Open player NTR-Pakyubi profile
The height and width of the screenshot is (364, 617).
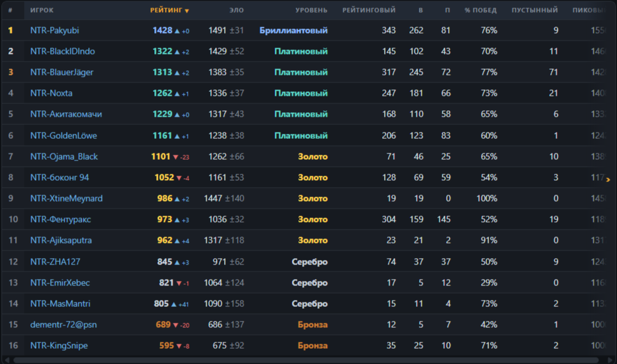coord(55,30)
